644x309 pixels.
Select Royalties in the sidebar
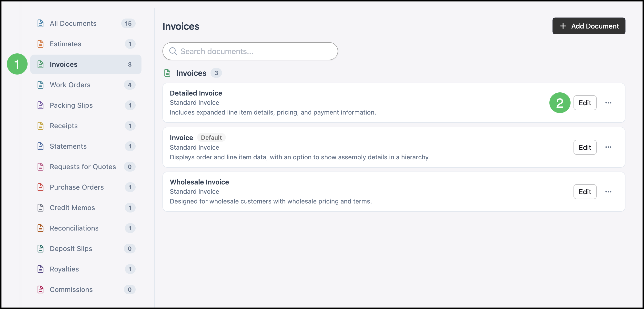click(86, 269)
